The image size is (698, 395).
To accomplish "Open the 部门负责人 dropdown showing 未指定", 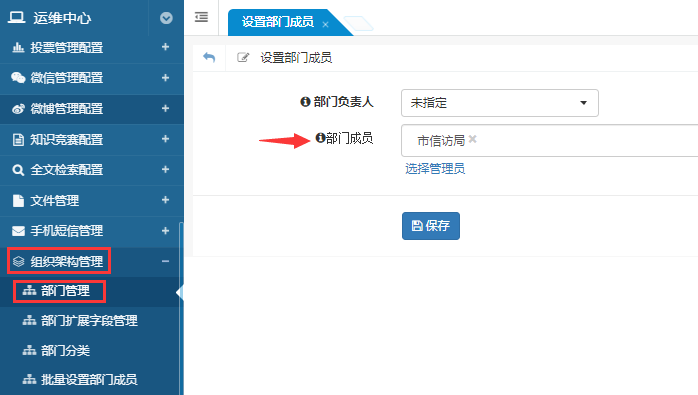I will click(x=499, y=103).
